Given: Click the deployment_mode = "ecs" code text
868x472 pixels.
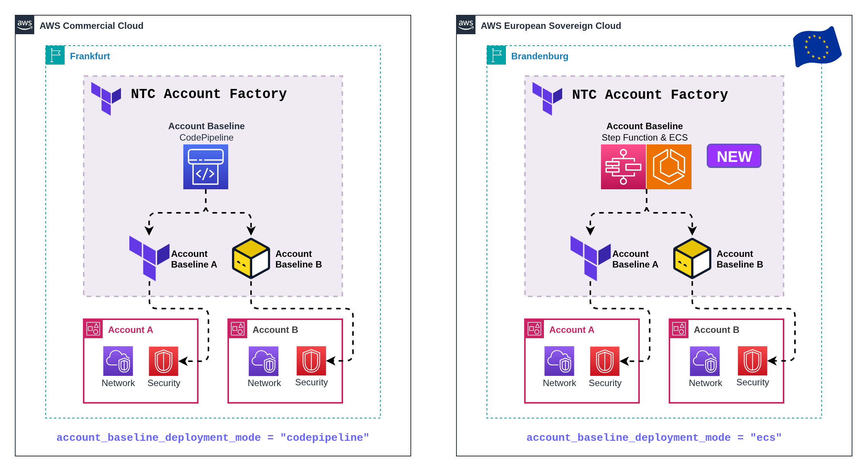Looking at the screenshot, I should [654, 438].
